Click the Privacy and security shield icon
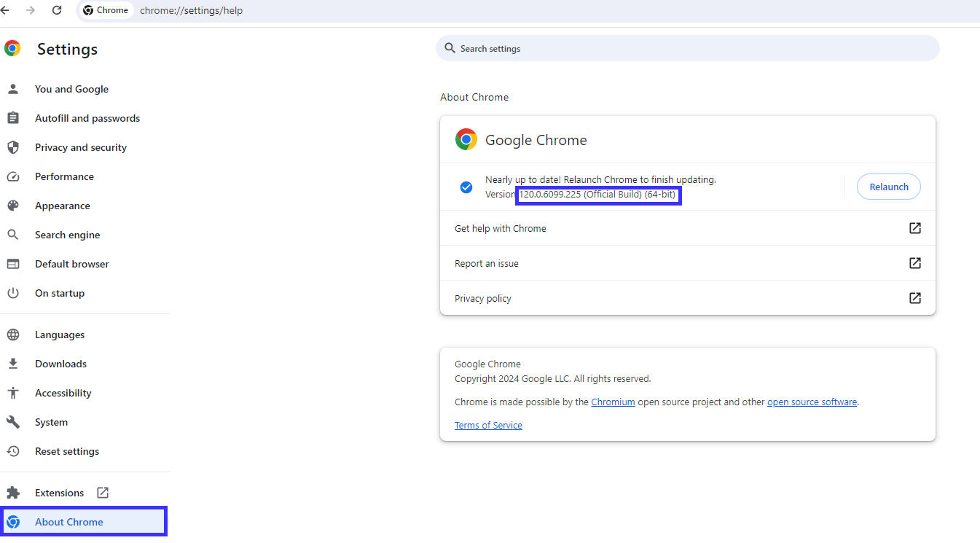 point(12,147)
